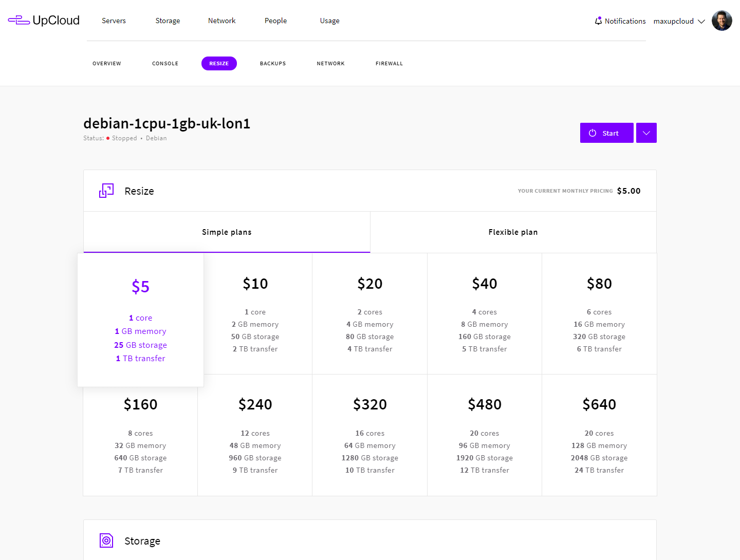The height and width of the screenshot is (560, 740).
Task: Select the currently active $5 plan
Action: (x=140, y=320)
